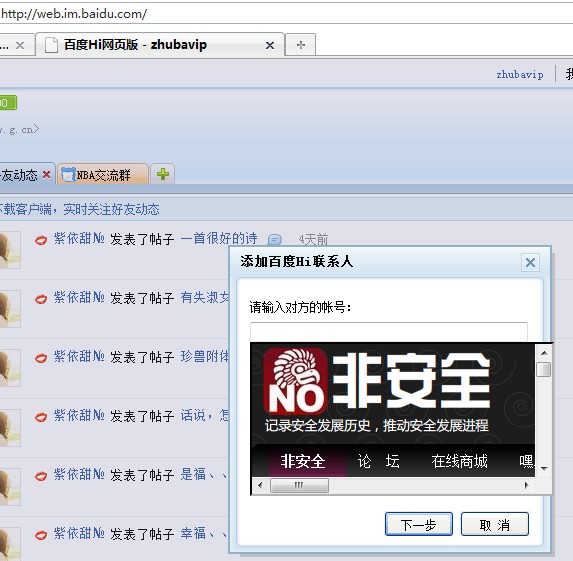
Task: Click the embedded frame horizontal scrollbar thumb
Action: click(299, 485)
